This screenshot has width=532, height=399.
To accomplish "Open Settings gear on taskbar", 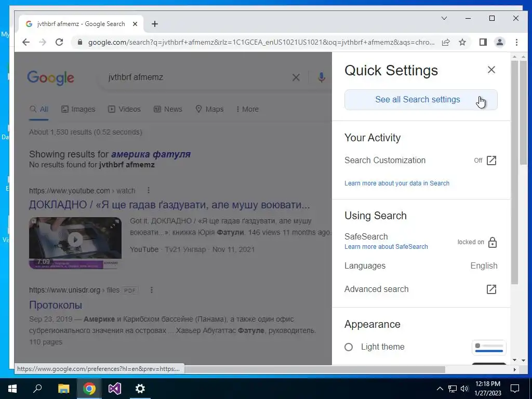I will pyautogui.click(x=140, y=389).
